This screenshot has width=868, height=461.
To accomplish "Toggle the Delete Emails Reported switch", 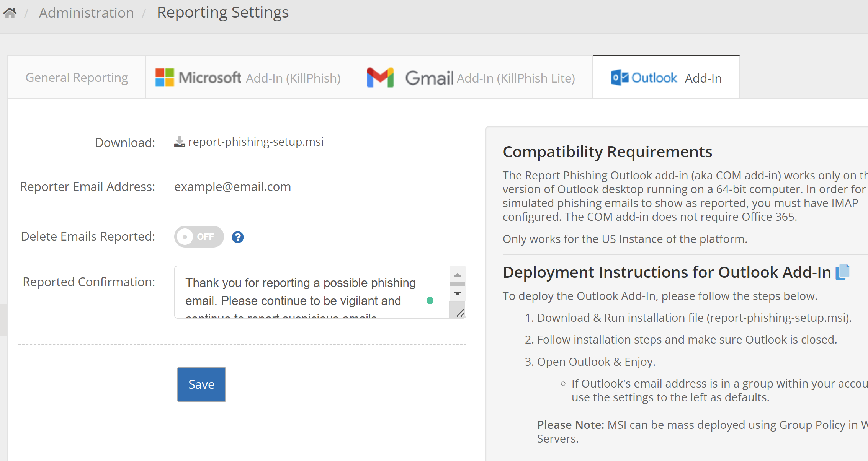I will pyautogui.click(x=199, y=237).
